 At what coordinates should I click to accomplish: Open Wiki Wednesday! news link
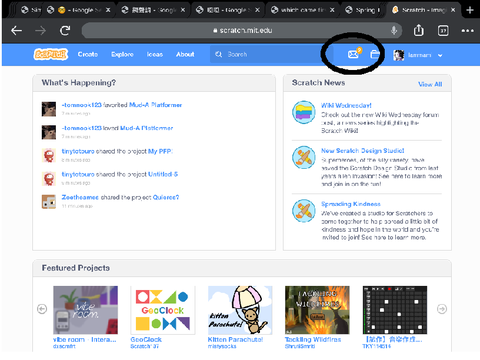tap(346, 105)
